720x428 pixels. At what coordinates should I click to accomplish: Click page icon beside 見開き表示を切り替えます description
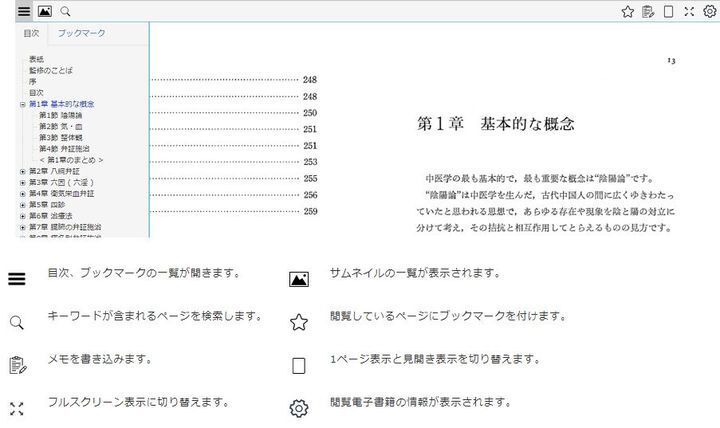tap(299, 366)
